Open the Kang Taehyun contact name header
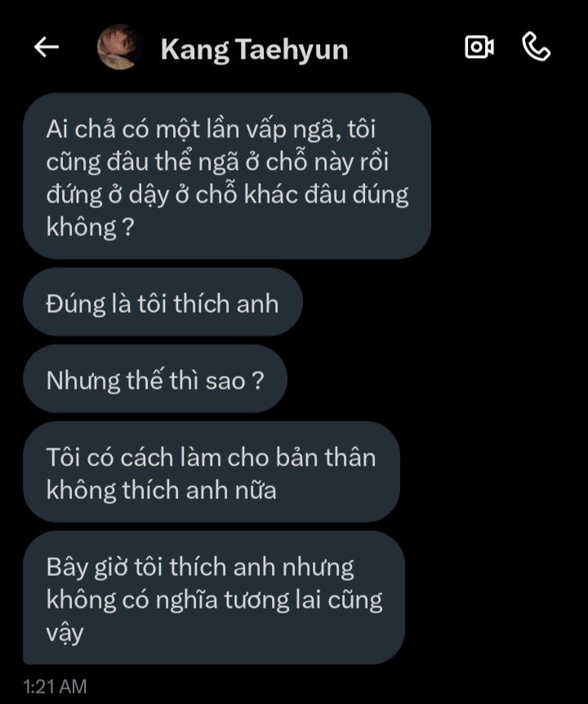Image resolution: width=588 pixels, height=704 pixels. pos(255,49)
